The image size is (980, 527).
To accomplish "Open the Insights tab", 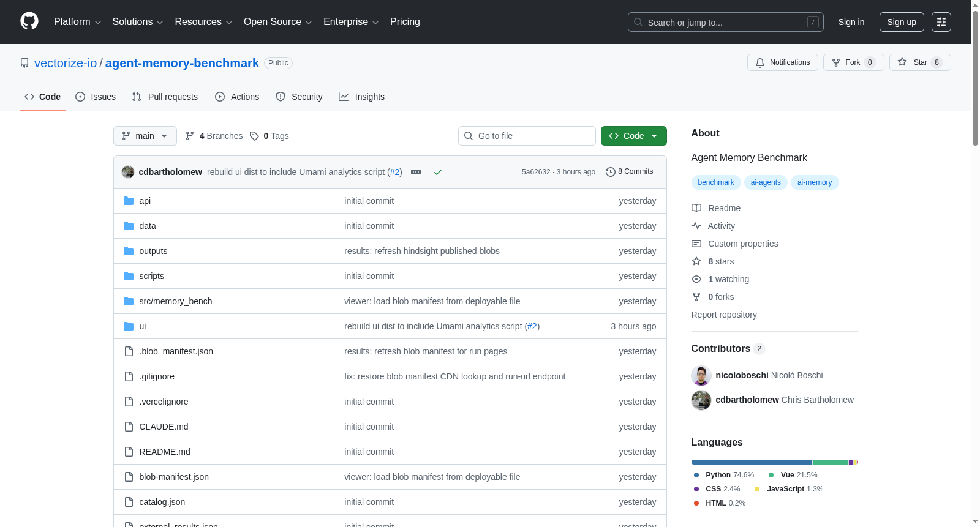I will [362, 97].
